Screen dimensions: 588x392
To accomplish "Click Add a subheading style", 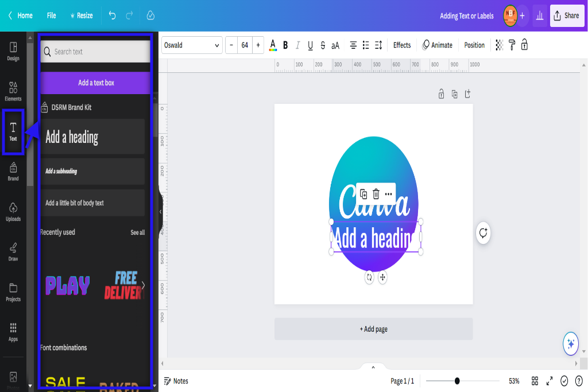I will (92, 171).
